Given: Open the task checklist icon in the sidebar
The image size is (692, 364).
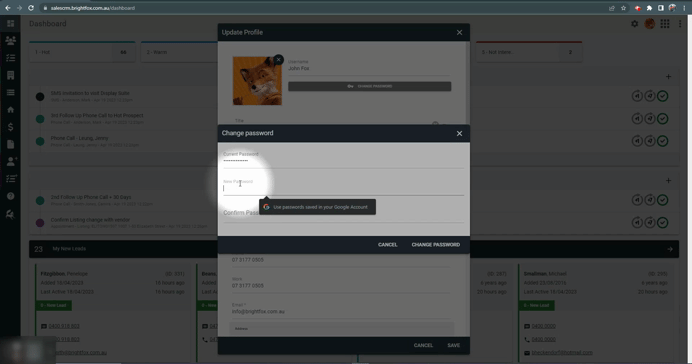Looking at the screenshot, I should 11,58.
